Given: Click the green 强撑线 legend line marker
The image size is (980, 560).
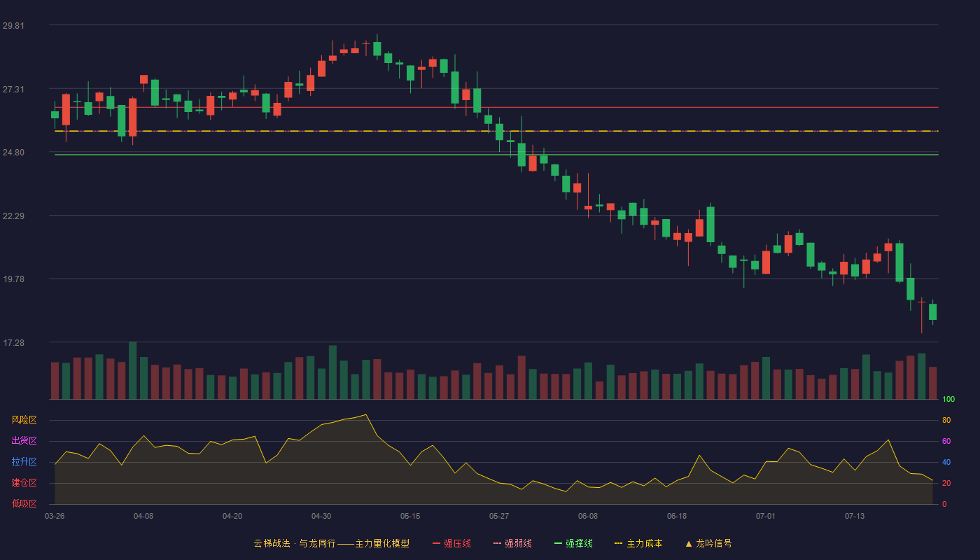Looking at the screenshot, I should (x=558, y=543).
